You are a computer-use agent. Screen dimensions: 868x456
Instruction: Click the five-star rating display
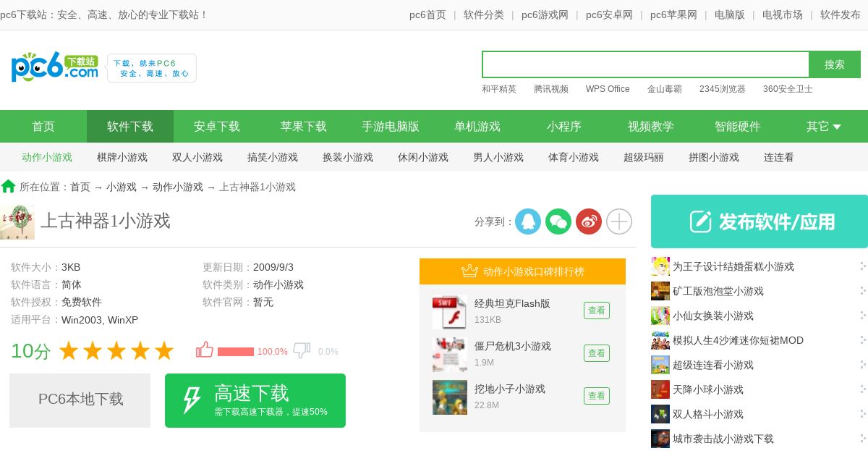click(116, 351)
